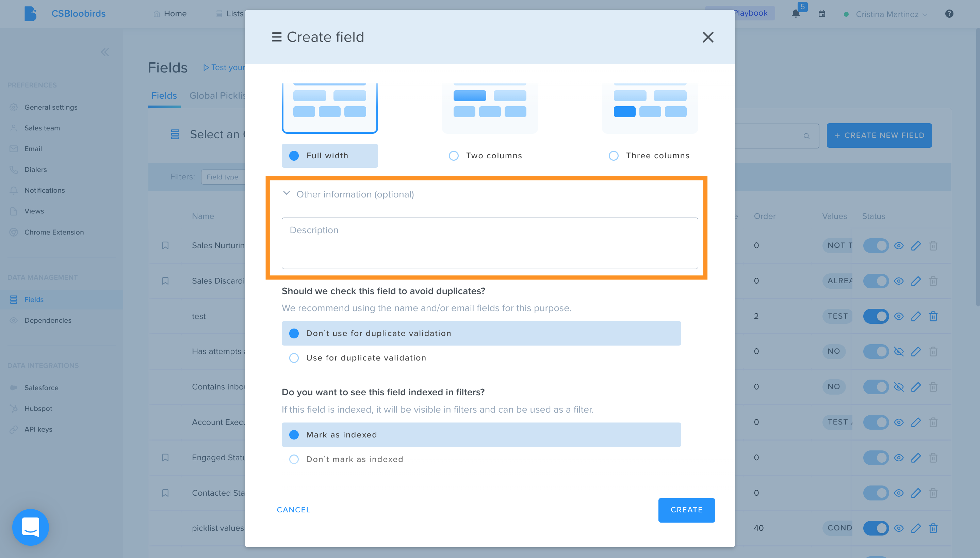Screen dimensions: 980x558
Task: Open Lists in top navigation
Action: click(230, 14)
